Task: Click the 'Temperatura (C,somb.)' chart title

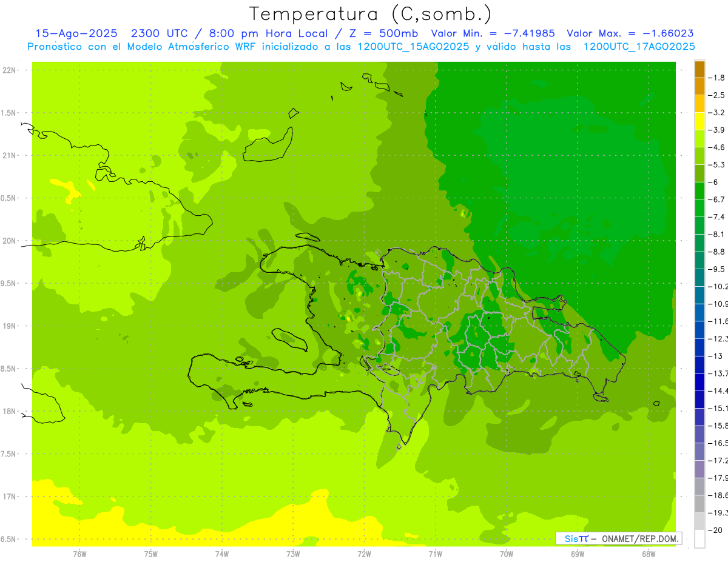Action: [371, 14]
